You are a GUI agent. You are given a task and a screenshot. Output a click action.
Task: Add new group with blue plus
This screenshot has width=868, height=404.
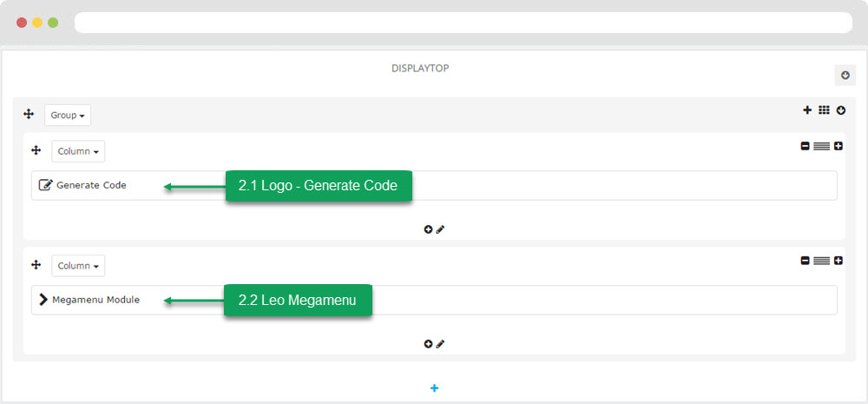[434, 388]
